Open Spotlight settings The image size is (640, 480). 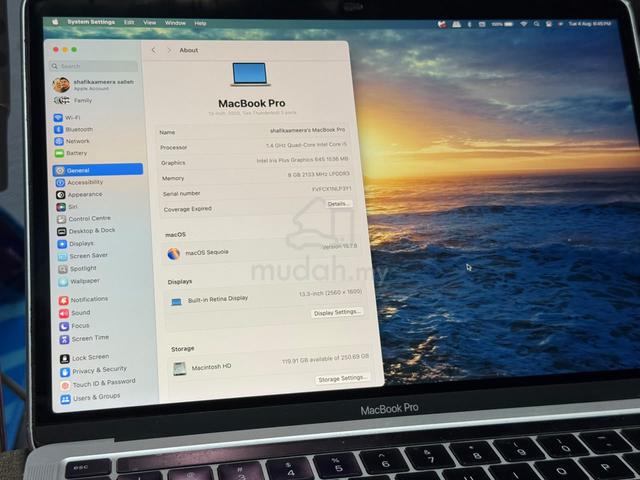coord(78,269)
